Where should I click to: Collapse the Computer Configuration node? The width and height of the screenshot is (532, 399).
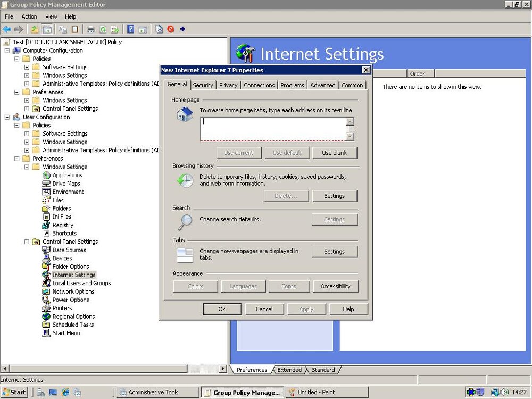coord(7,51)
